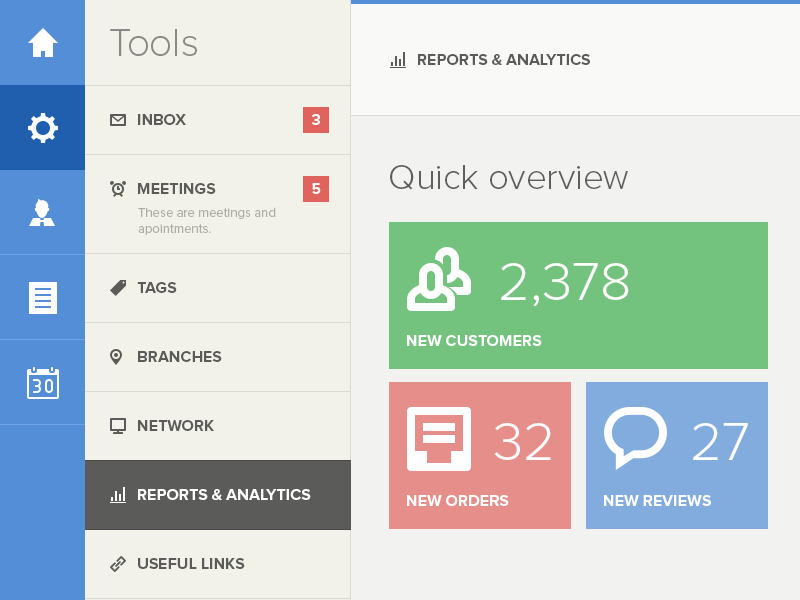Open the user profile sidebar icon

[42, 212]
